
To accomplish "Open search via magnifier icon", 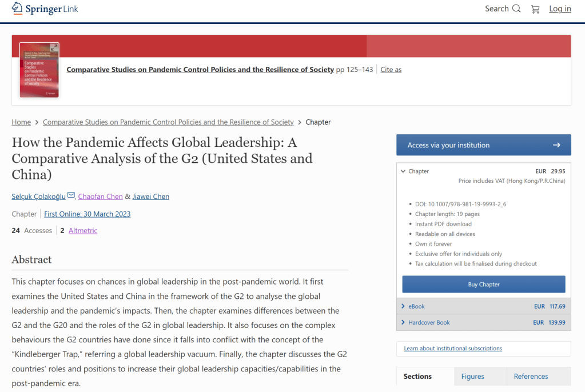I will [516, 9].
